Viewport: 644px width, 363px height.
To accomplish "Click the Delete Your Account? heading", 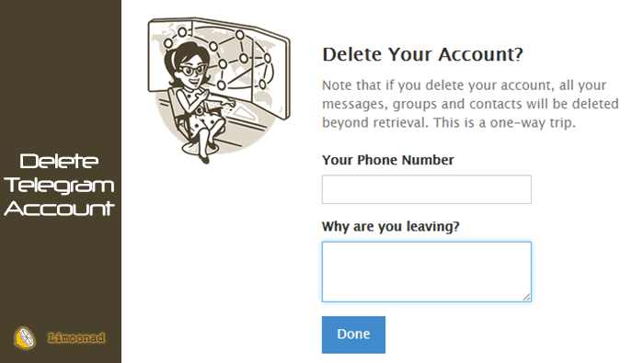I will (422, 54).
